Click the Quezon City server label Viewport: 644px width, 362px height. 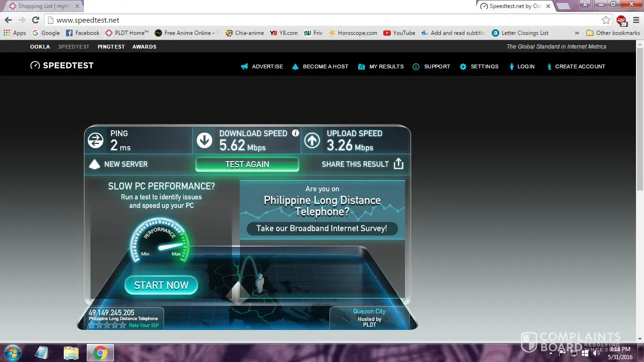pyautogui.click(x=369, y=312)
